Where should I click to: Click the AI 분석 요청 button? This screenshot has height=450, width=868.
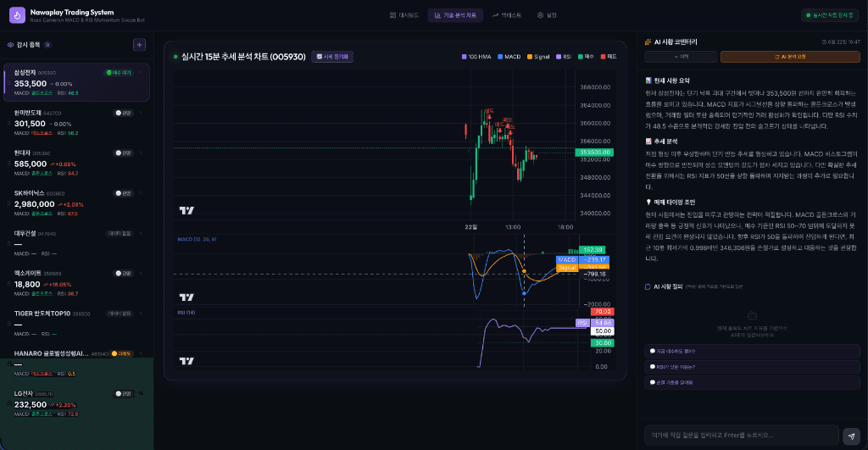tap(790, 57)
